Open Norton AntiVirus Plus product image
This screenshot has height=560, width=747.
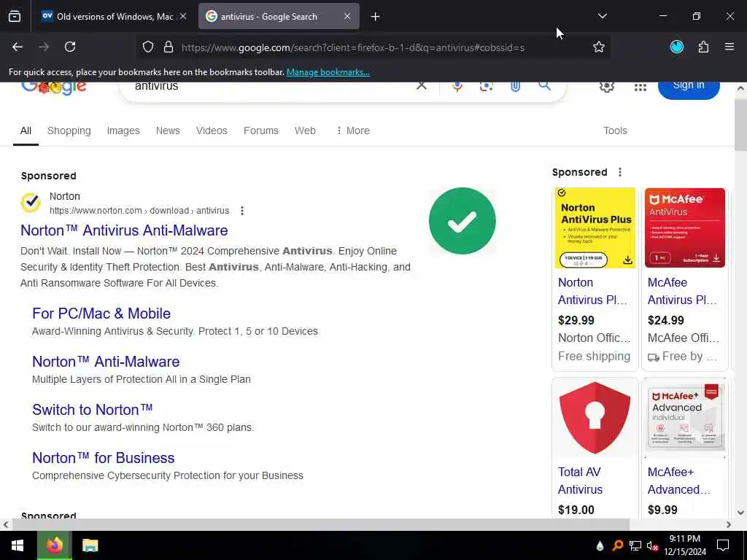pyautogui.click(x=595, y=227)
